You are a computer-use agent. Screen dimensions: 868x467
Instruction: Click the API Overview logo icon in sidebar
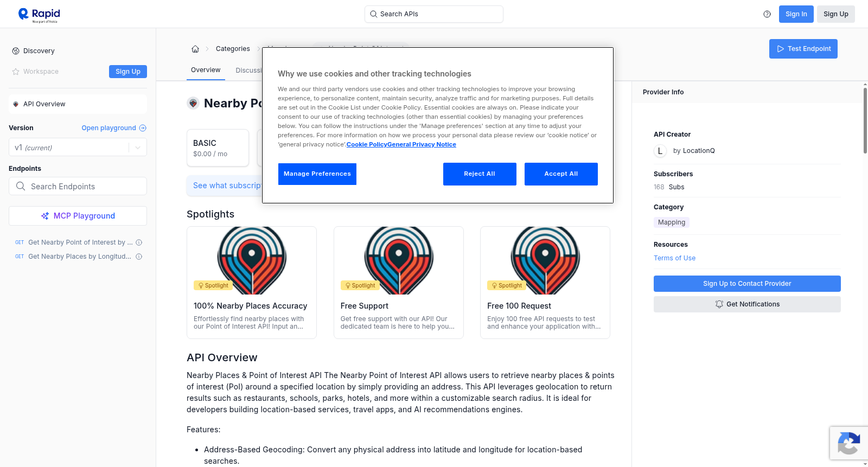point(16,104)
